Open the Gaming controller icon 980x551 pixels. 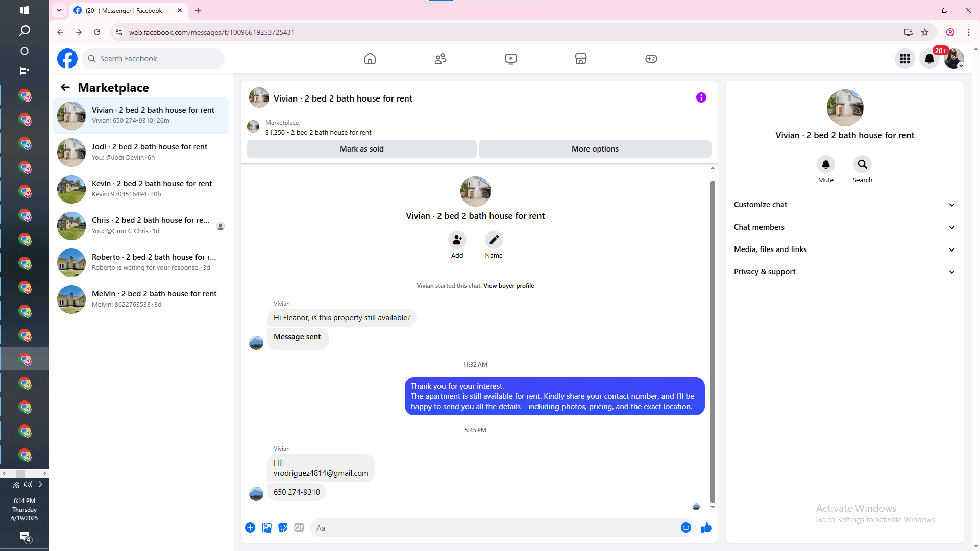coord(651,59)
